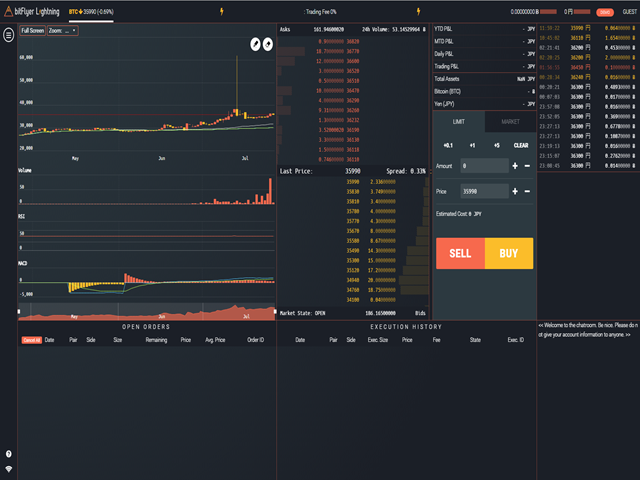Increase Price with the plus icon
Viewport: 640px width, 480px height.
515,191
